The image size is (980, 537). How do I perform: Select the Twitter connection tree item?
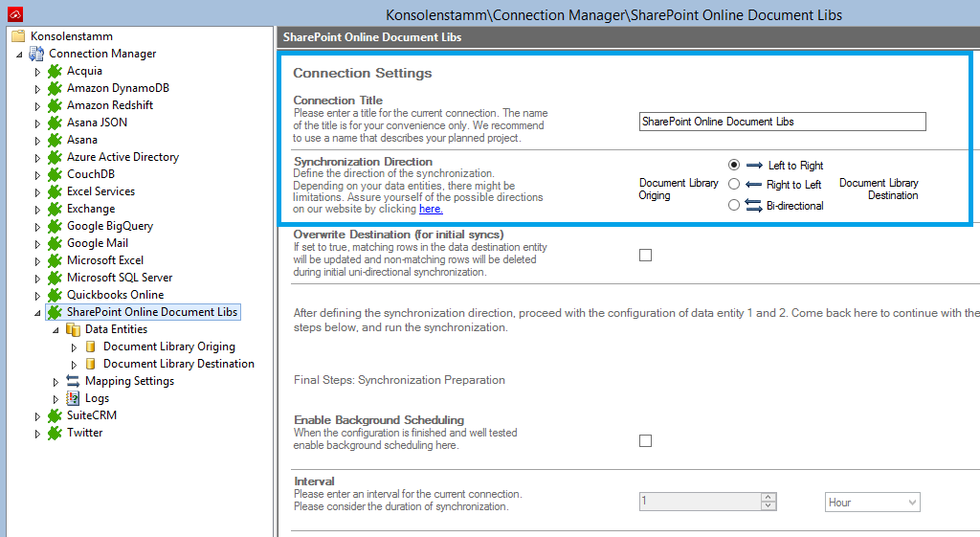click(84, 433)
